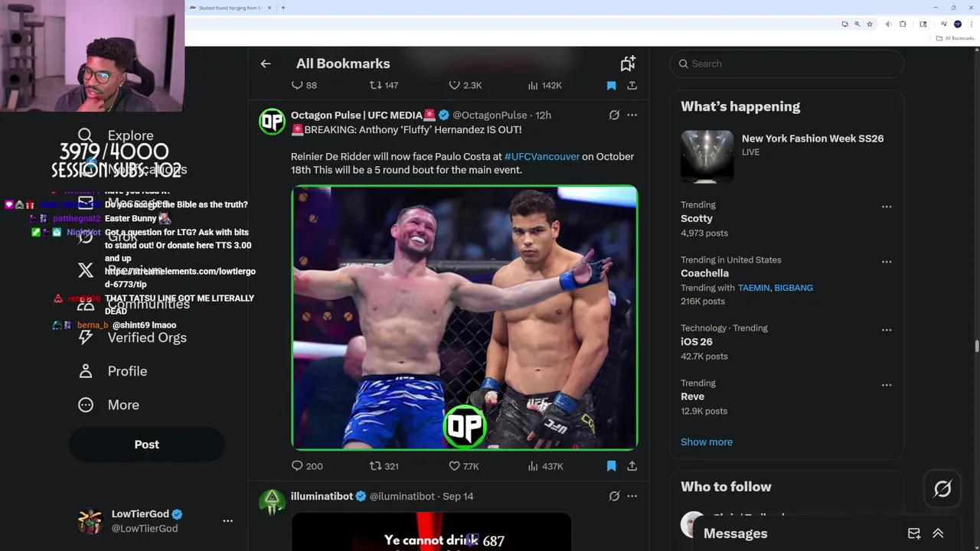The height and width of the screenshot is (551, 980).
Task: Click the page vertical scrollbar thumb
Action: [x=976, y=347]
